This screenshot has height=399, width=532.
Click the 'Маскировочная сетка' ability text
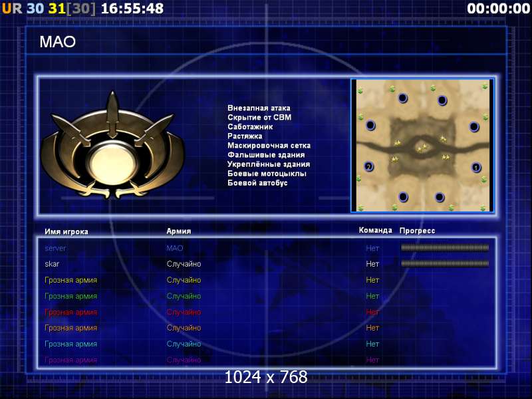(269, 146)
